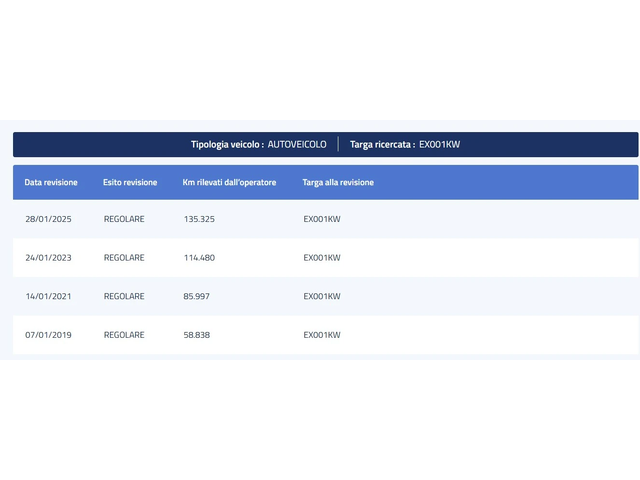Click REGOLARE result in the 2023 row
Screen dimensions: 640x480
(x=124, y=258)
